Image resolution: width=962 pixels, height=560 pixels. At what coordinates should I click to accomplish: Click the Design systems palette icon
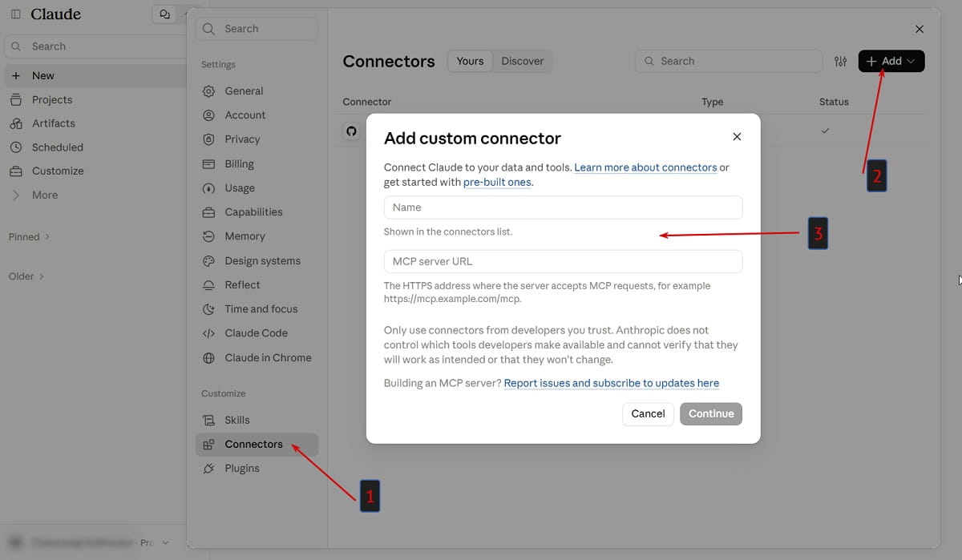click(209, 260)
